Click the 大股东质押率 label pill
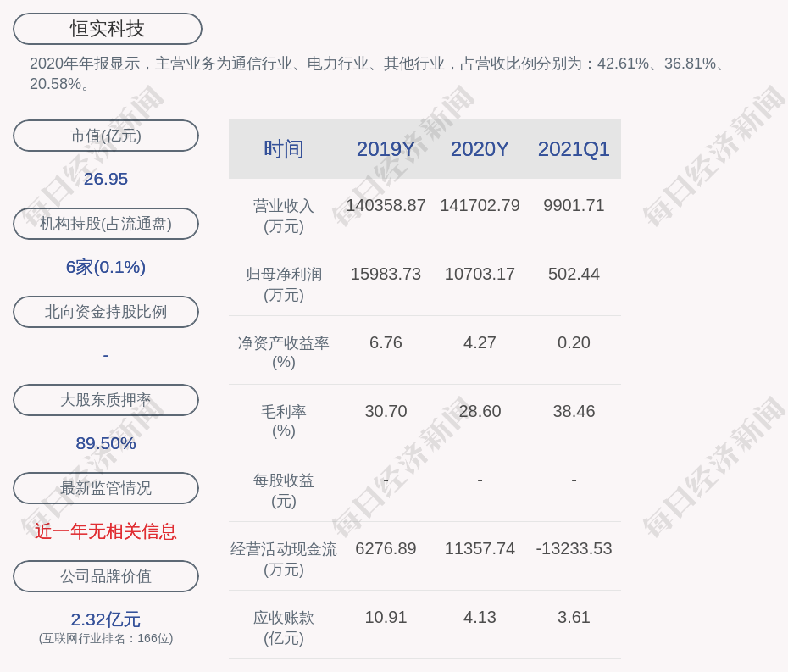 (106, 400)
